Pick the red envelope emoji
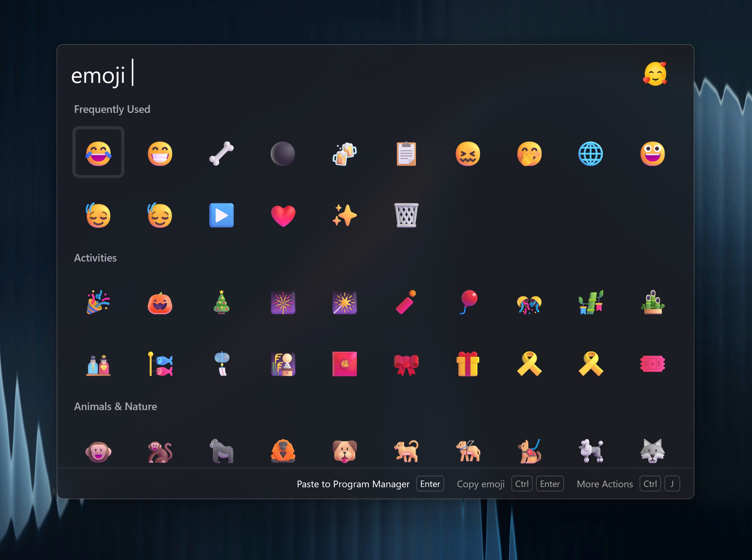752x560 pixels. click(x=345, y=364)
